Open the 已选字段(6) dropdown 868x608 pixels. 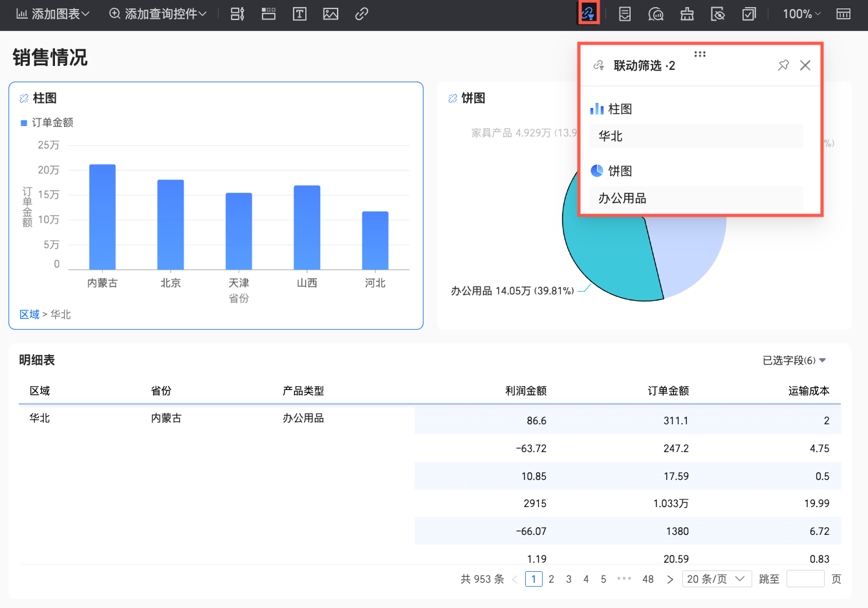pos(794,360)
